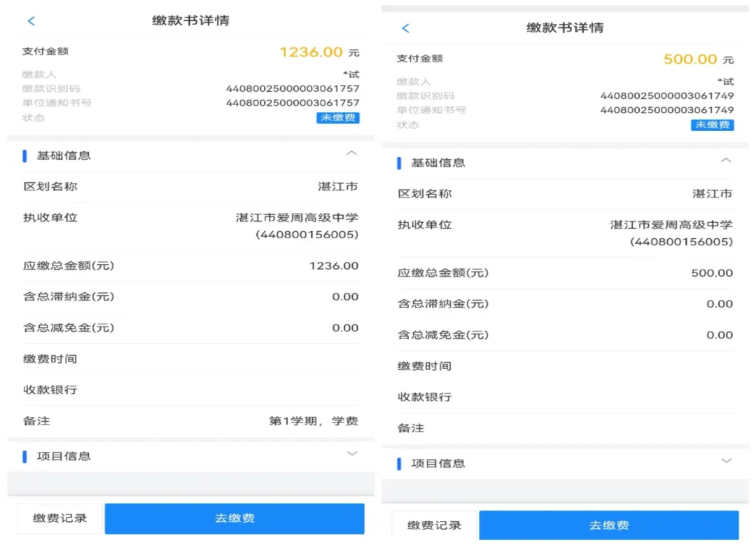Screen dimensions: 756x545
Task: Tap 含总滞纳金 value 0.00 on the 500.00 screen
Action: [x=720, y=304]
